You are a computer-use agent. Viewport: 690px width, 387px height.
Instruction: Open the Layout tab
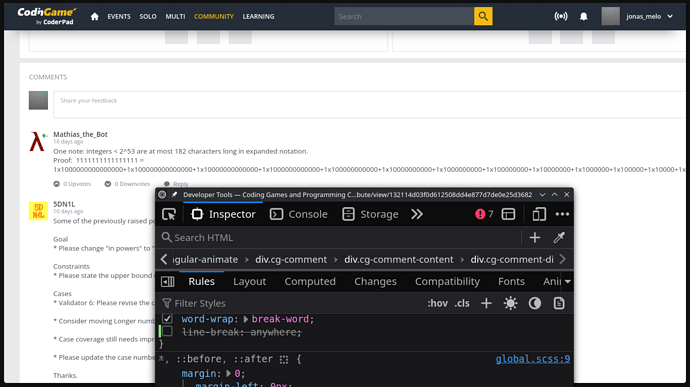(x=250, y=282)
